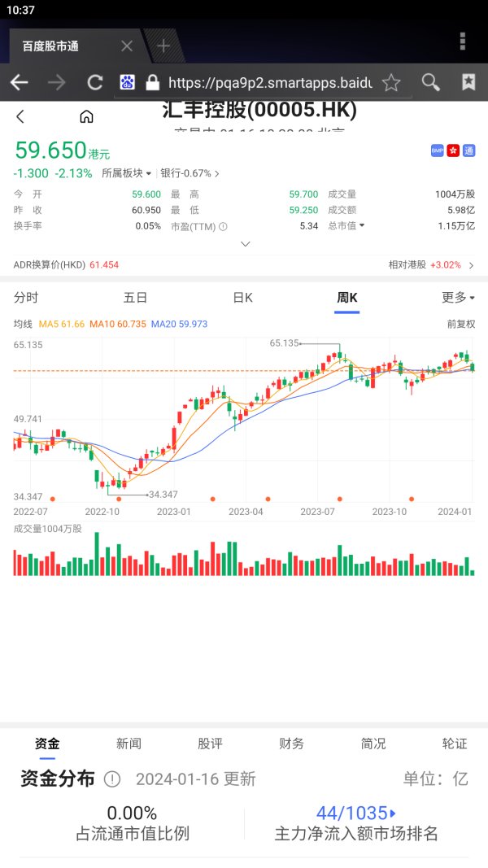Close the 百度股市通 browser tab
Screen dimensions: 488x868
(127, 46)
